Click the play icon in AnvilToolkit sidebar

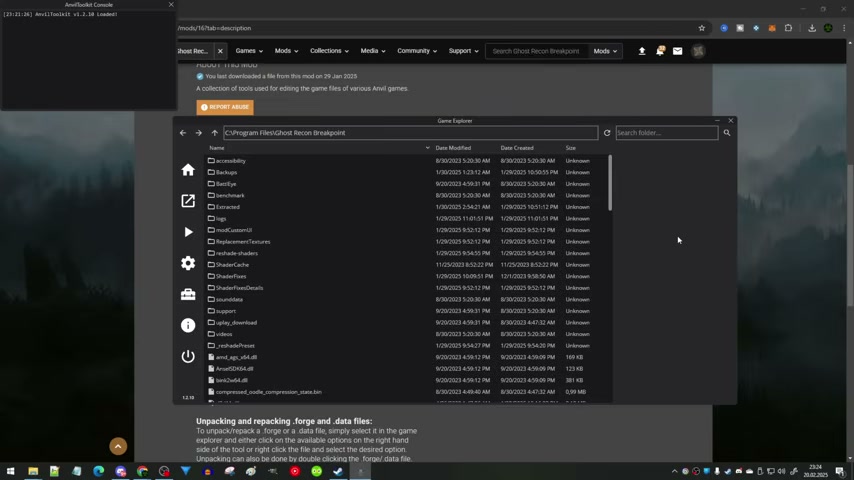188,232
